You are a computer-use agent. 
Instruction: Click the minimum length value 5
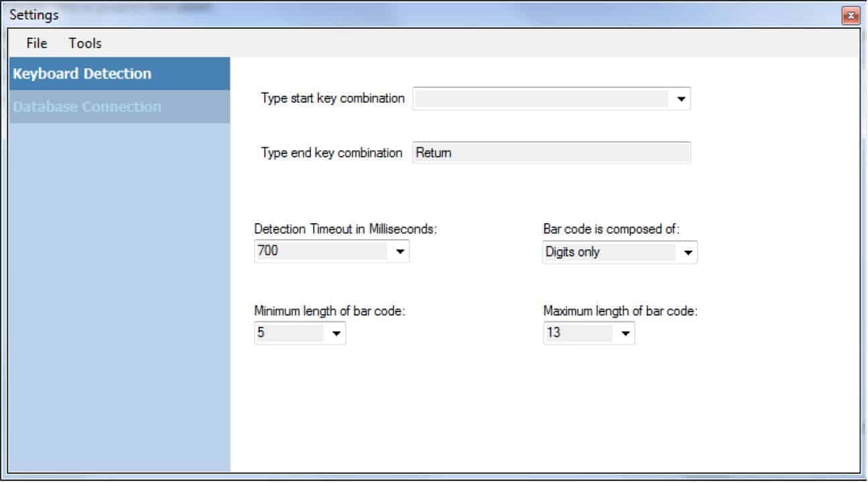289,333
